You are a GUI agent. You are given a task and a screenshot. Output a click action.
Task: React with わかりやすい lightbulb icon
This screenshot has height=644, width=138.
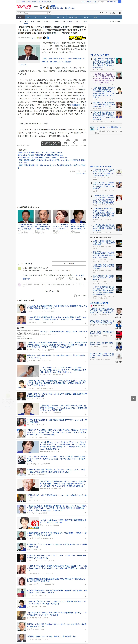[x=74, y=143]
